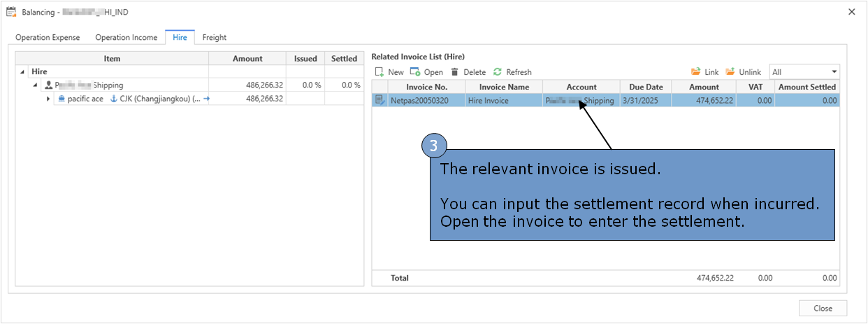This screenshot has width=868, height=324.
Task: Refresh the related invoice list
Action: pos(498,72)
